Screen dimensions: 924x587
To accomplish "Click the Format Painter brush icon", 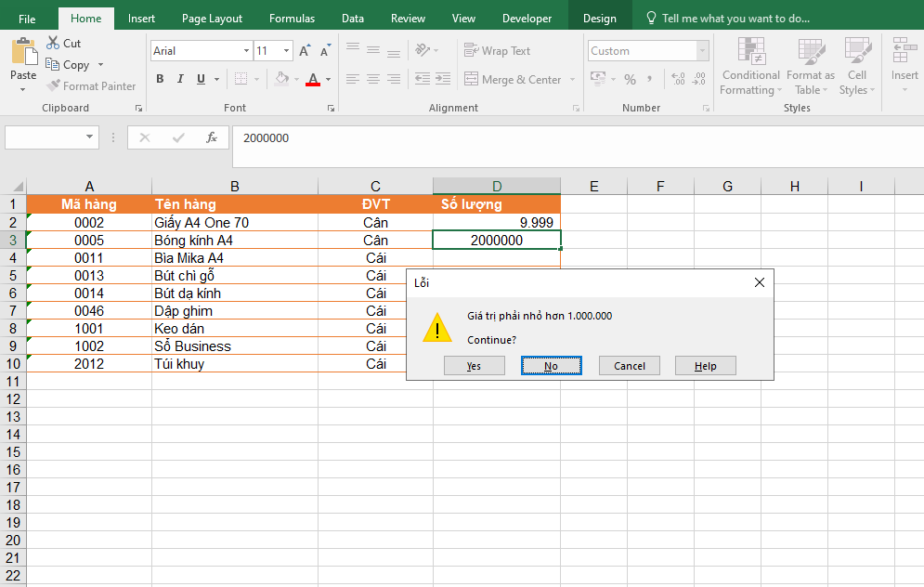I will tap(53, 86).
